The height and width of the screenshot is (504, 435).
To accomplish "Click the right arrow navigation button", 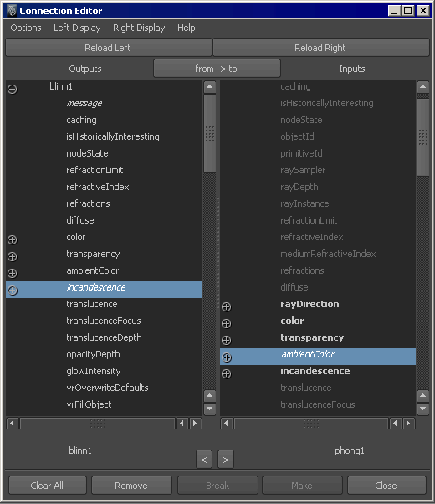I will 226,460.
